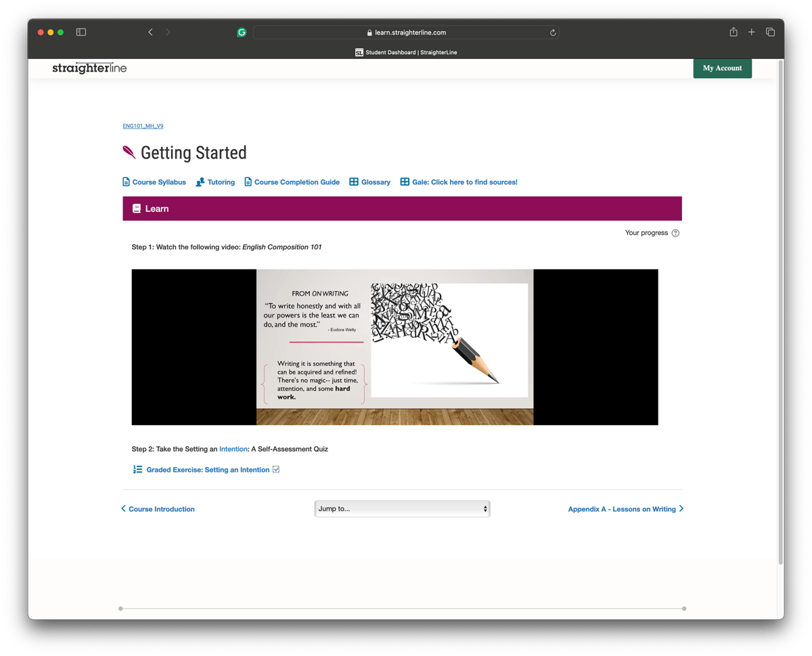This screenshot has width=812, height=656.
Task: Switch to the Student Dashboard StraighterLine tab
Action: point(406,52)
